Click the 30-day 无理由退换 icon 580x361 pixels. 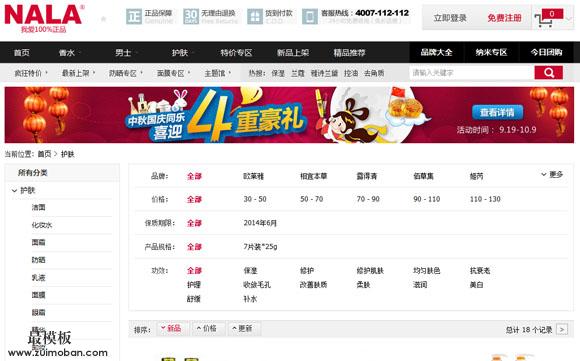click(x=191, y=17)
